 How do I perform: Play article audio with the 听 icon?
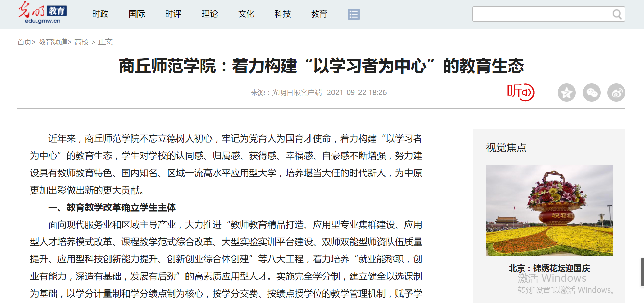520,92
